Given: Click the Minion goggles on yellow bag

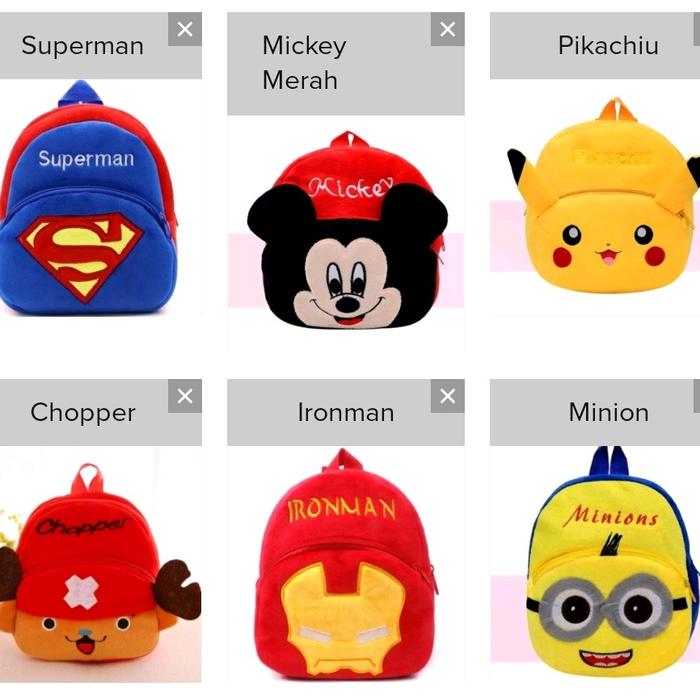Looking at the screenshot, I should coord(606,608).
